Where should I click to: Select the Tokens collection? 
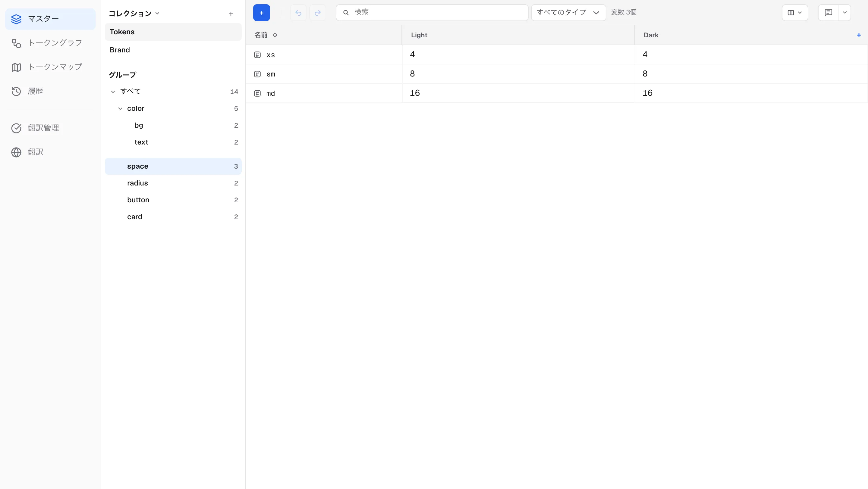173,32
